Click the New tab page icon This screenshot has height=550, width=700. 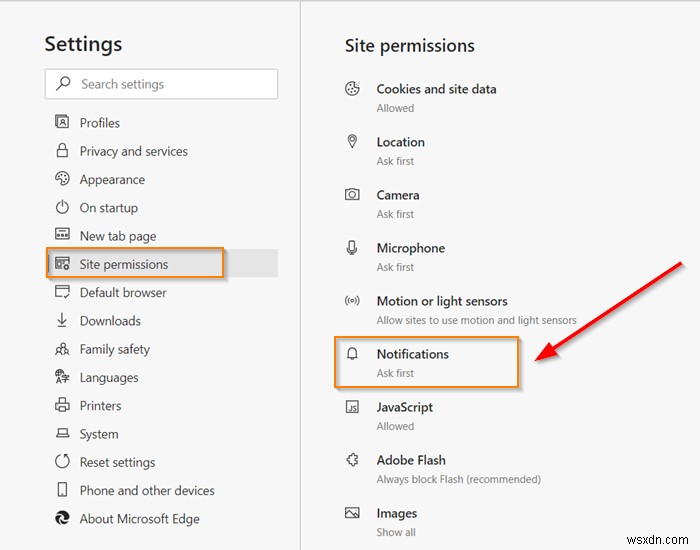pyautogui.click(x=62, y=234)
